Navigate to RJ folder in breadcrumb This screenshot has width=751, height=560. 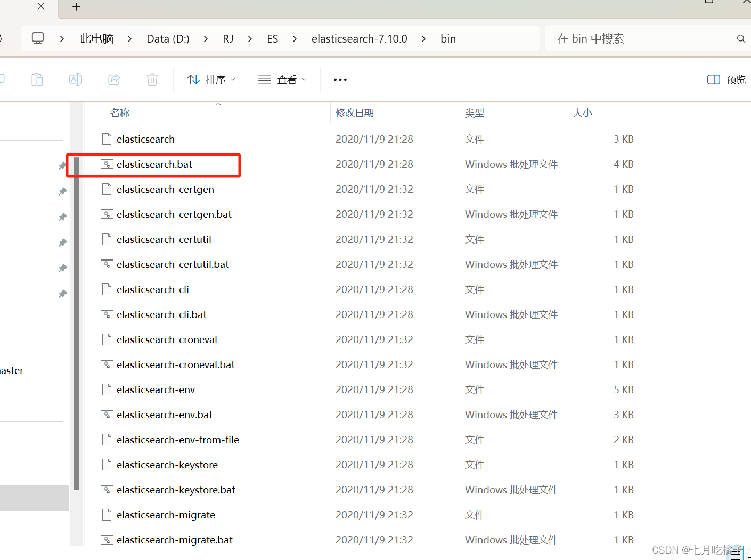pyautogui.click(x=228, y=39)
